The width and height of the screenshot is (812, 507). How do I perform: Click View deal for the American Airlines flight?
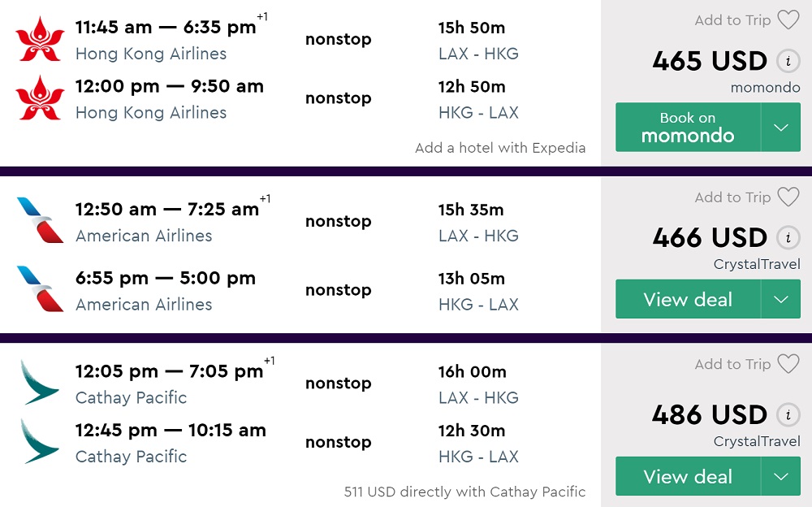(x=688, y=300)
